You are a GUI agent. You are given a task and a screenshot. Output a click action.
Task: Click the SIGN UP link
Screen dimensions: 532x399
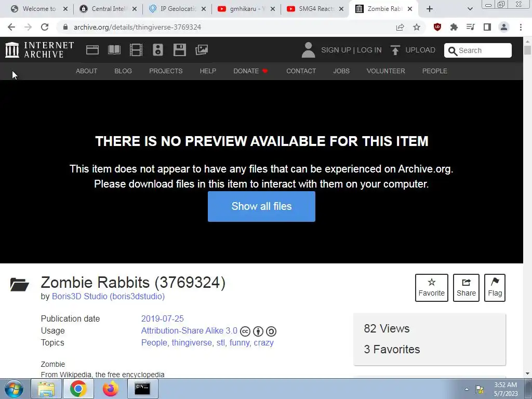(336, 50)
